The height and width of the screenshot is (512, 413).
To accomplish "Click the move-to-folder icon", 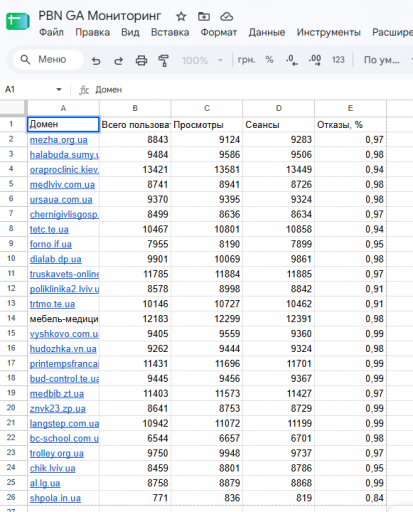I will pyautogui.click(x=204, y=16).
